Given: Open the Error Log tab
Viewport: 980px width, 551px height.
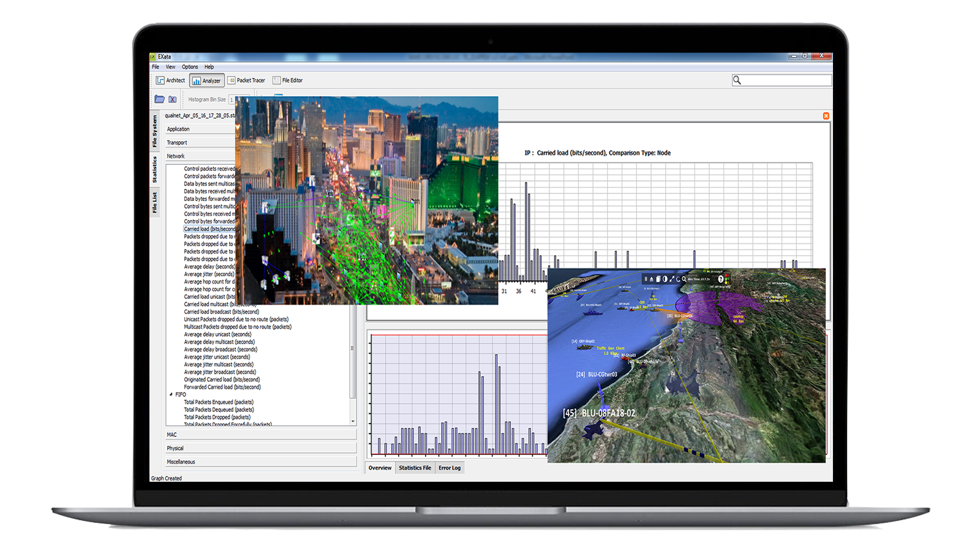Looking at the screenshot, I should pos(449,468).
